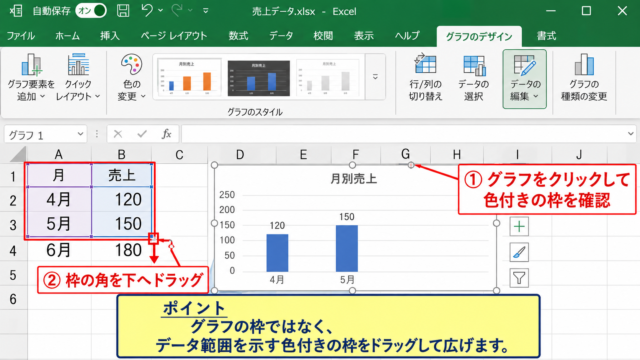Select column A header
Viewport: 640px width, 360px height.
[x=59, y=155]
